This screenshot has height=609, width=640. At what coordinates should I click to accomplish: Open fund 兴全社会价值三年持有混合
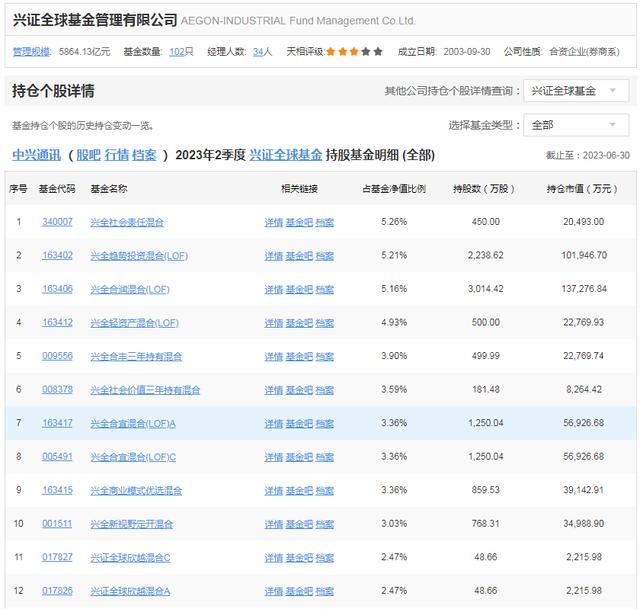pyautogui.click(x=145, y=390)
